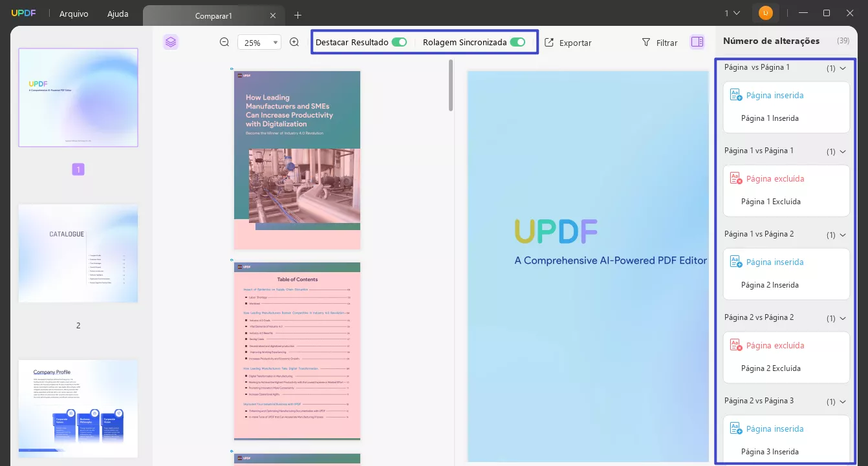Screen dimensions: 868x466
Task: Click the Página 2 Inserida icon
Action: tap(736, 262)
